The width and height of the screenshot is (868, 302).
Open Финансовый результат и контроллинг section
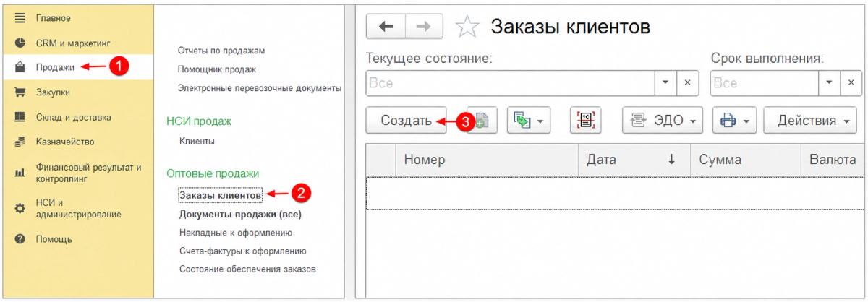pos(89,173)
